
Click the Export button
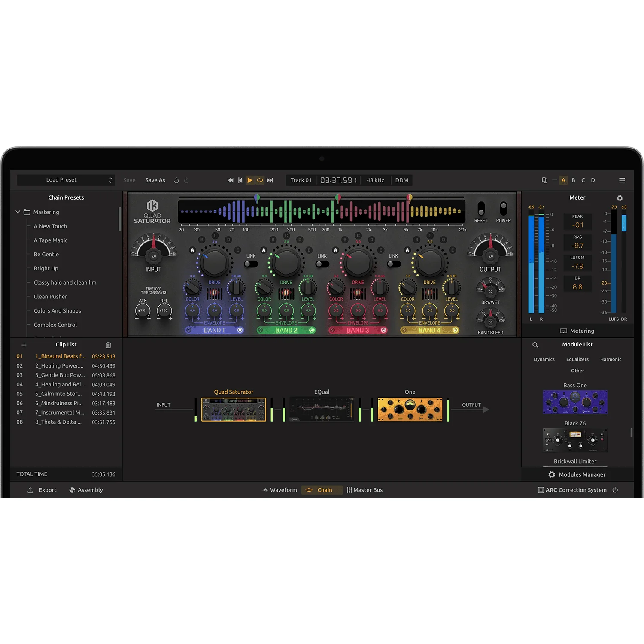[x=42, y=490]
